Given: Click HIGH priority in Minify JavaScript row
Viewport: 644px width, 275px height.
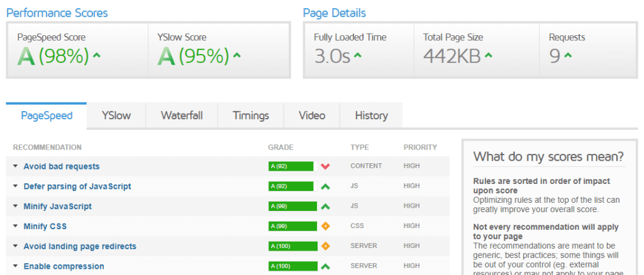Looking at the screenshot, I should click(x=411, y=206).
